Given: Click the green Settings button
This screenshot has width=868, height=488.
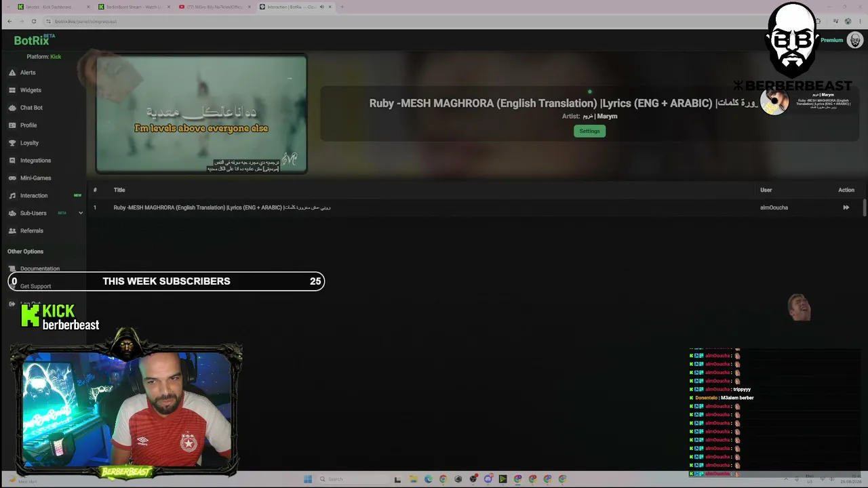Looking at the screenshot, I should (x=589, y=131).
